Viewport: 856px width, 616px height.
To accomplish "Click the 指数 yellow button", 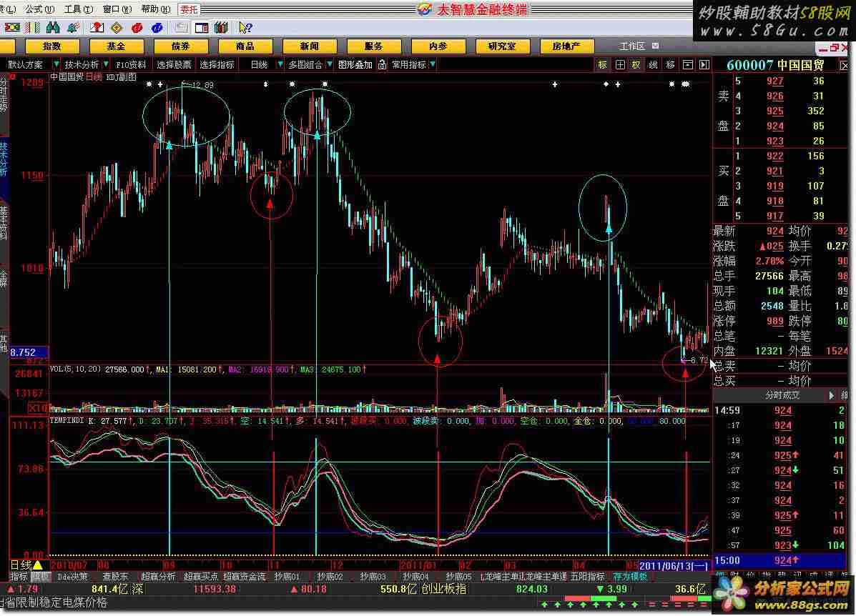I will tap(52, 46).
